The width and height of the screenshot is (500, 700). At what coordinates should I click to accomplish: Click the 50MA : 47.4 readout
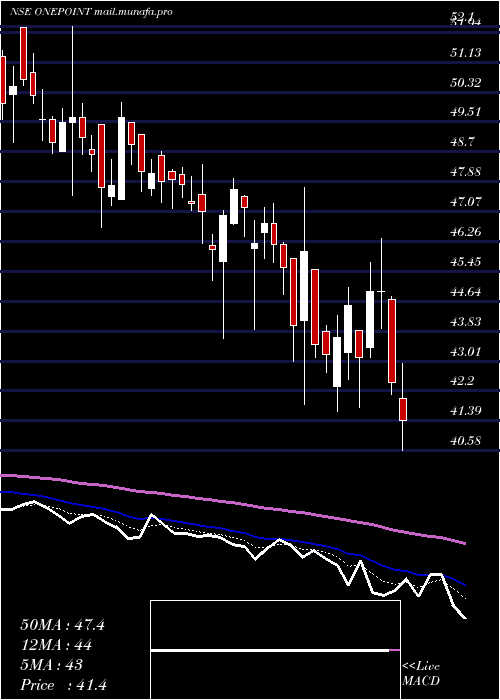tap(62, 625)
